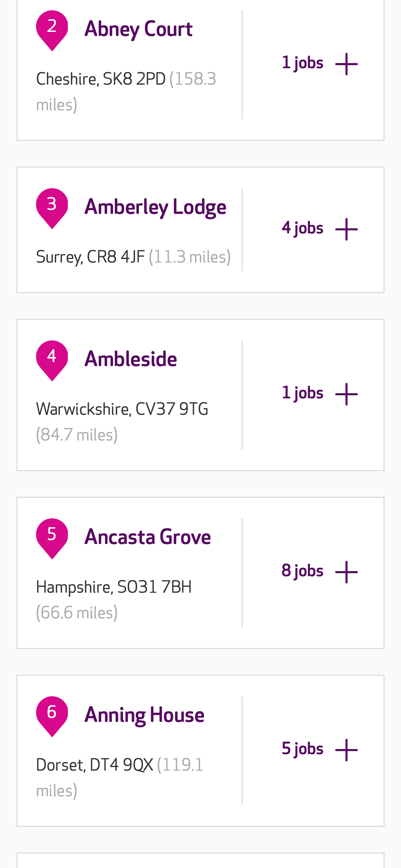The width and height of the screenshot is (401, 868).
Task: Open the Abney Court location link
Action: coord(138,29)
